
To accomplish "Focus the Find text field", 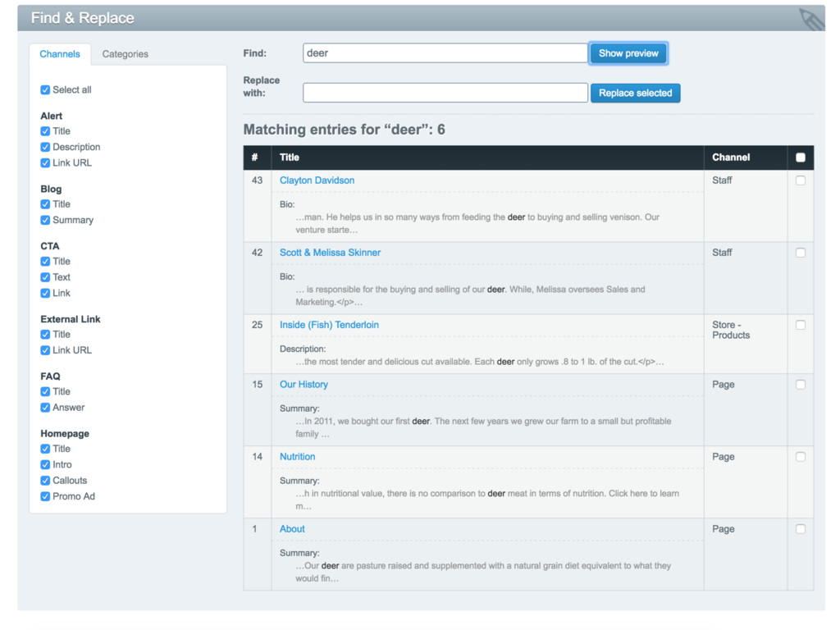I will (445, 53).
